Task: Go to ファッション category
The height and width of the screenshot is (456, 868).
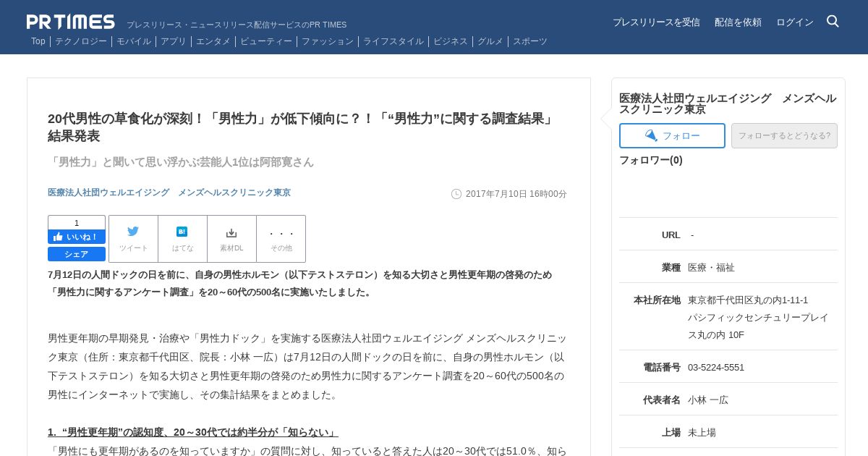Action: (328, 41)
